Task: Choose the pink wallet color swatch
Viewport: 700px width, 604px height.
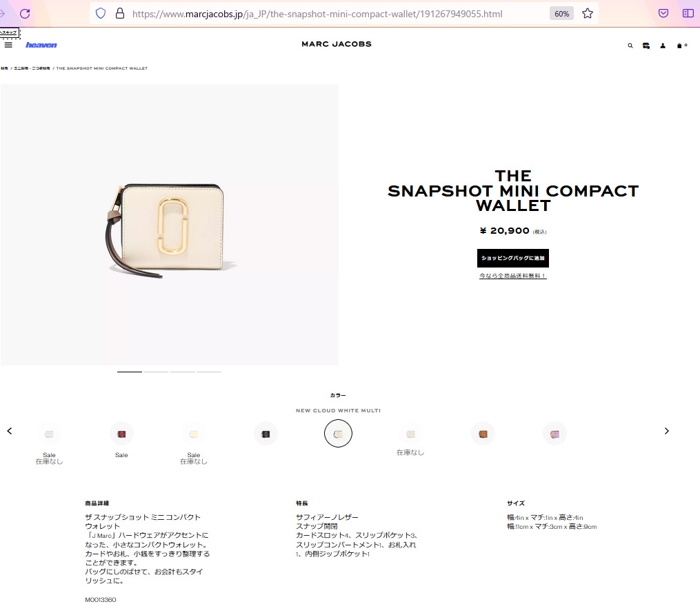Action: 555,434
